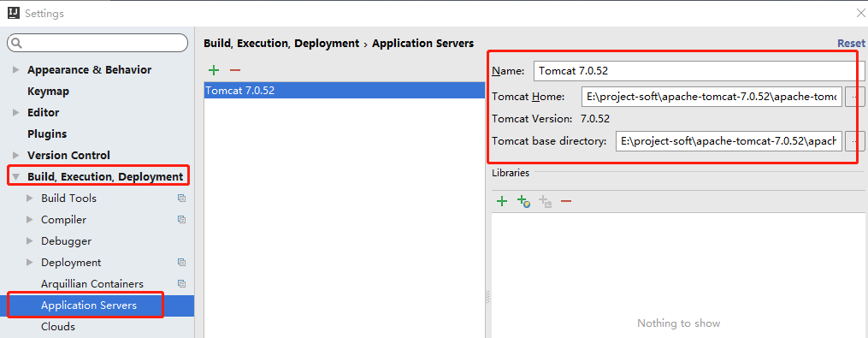The width and height of the screenshot is (868, 338).
Task: Click the project-level icon beside Build Tools
Action: click(x=181, y=199)
